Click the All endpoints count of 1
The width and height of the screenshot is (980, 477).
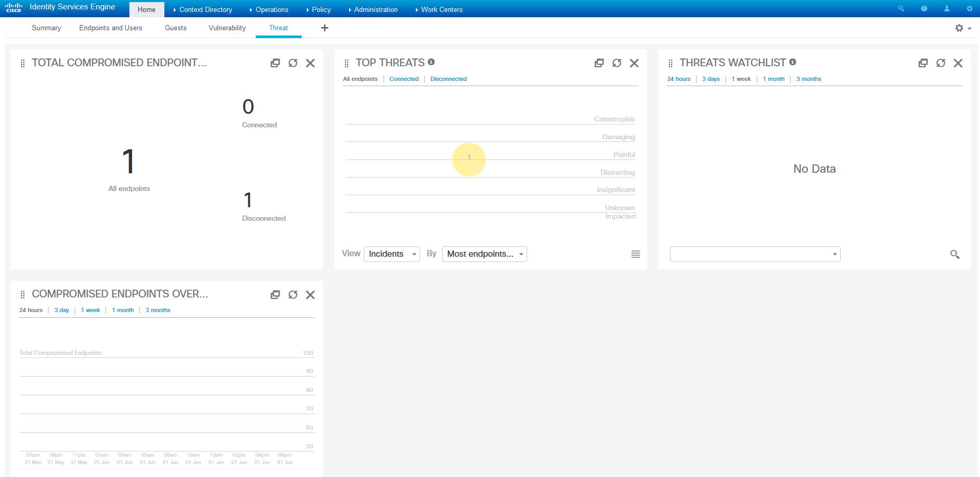tap(128, 162)
